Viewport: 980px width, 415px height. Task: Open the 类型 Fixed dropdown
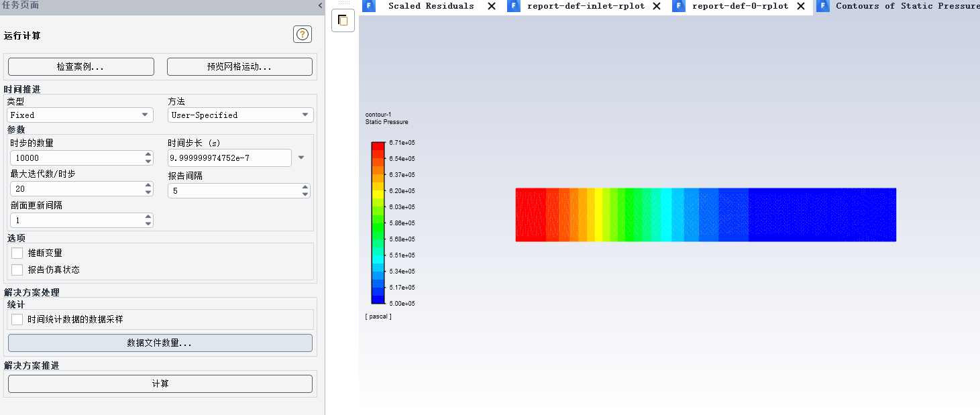click(x=80, y=115)
